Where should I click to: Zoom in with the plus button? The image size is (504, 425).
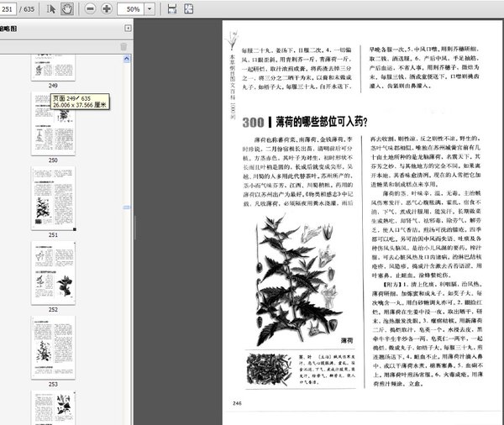[x=107, y=8]
